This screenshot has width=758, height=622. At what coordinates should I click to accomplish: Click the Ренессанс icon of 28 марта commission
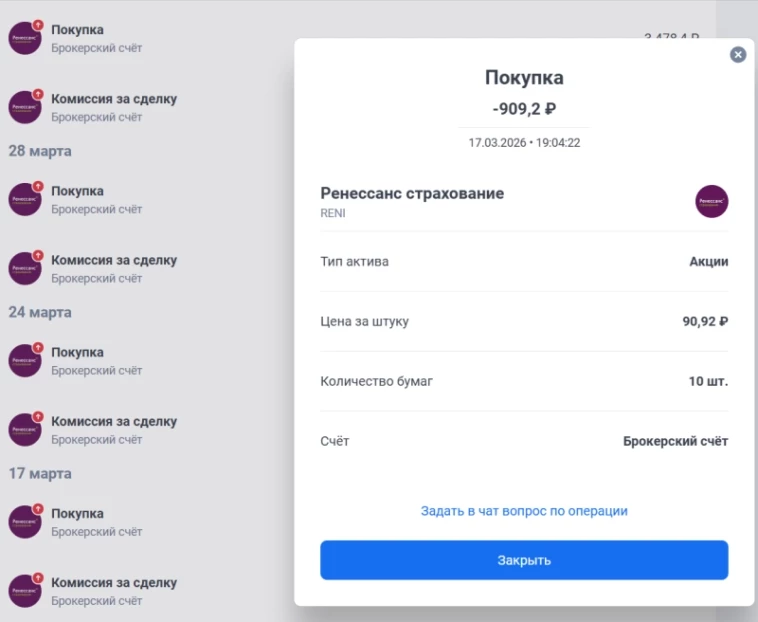25,268
